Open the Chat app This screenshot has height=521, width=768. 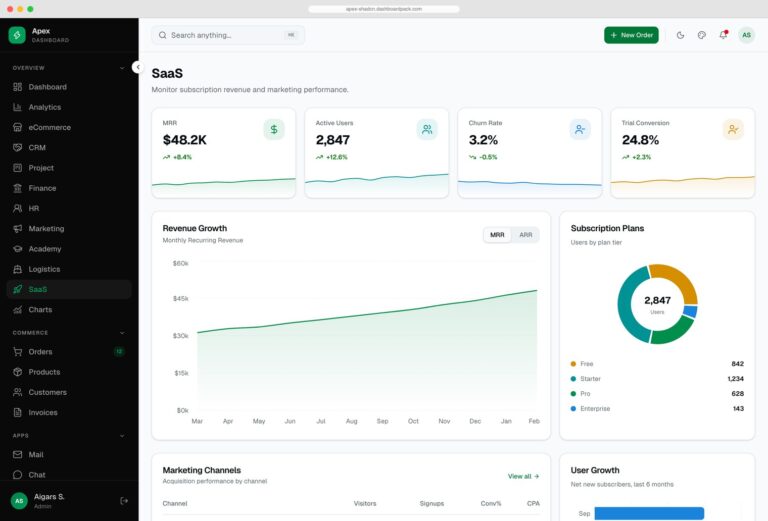(x=69, y=474)
